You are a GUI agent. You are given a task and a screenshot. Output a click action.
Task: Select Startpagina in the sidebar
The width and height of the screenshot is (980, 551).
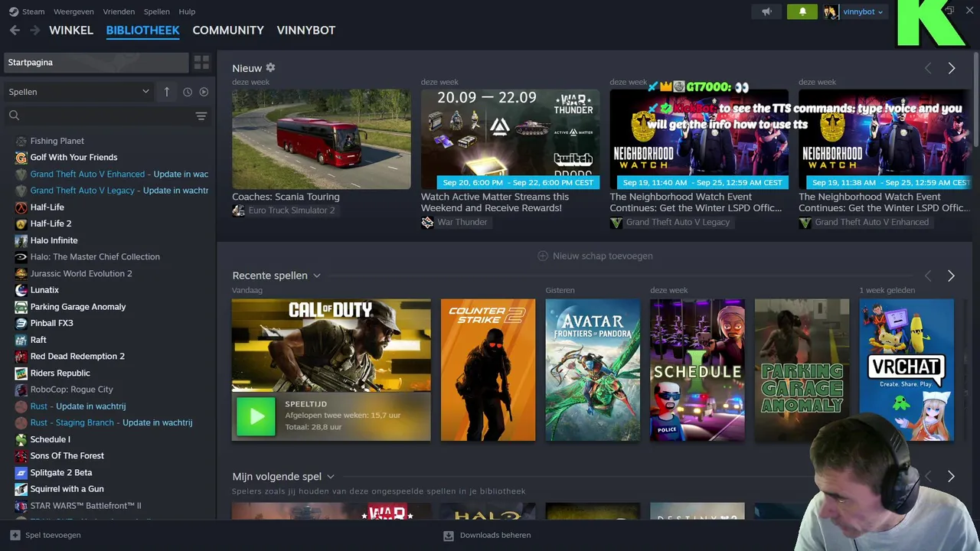(x=96, y=62)
